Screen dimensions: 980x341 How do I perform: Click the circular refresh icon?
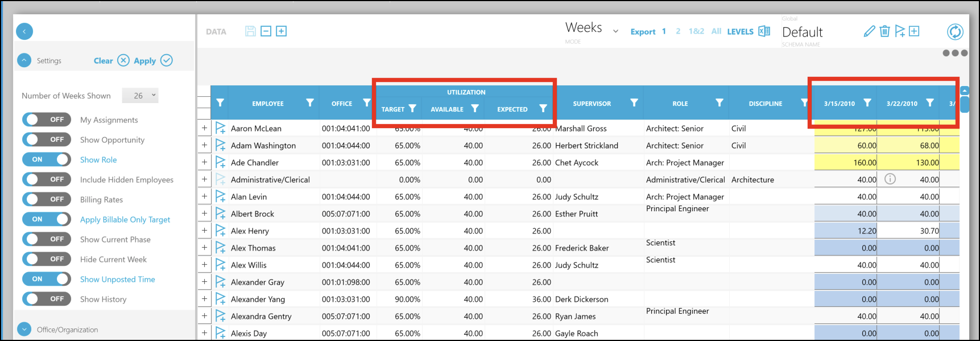click(955, 32)
